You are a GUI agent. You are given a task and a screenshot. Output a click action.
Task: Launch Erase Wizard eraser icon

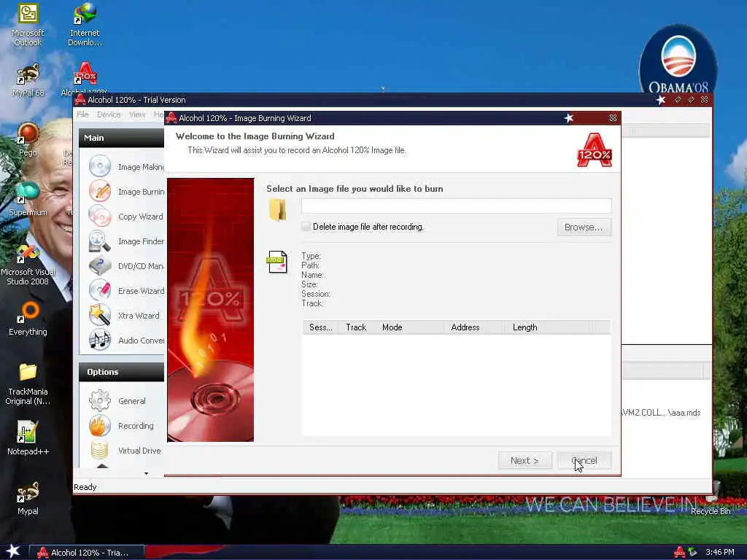point(99,290)
